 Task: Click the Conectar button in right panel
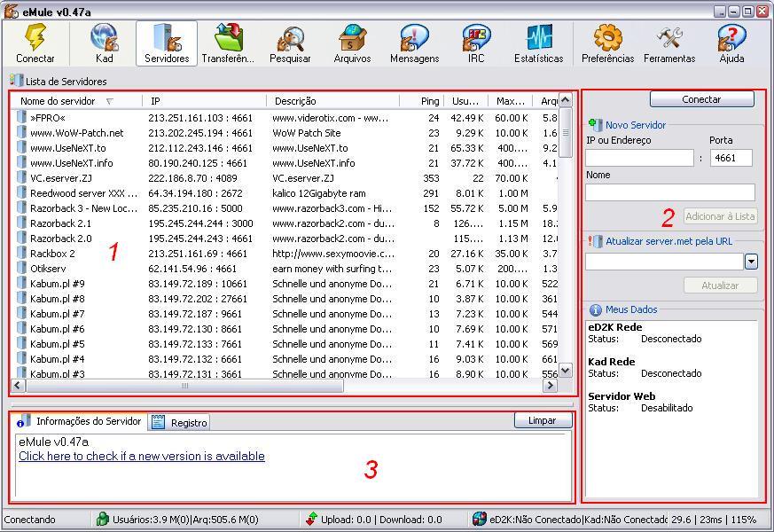click(x=702, y=99)
